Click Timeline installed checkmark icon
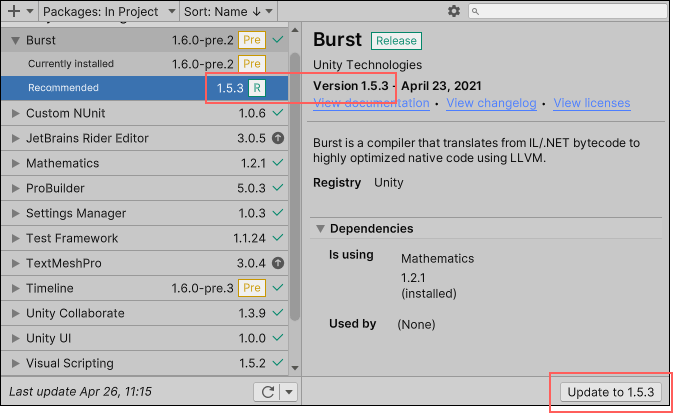The image size is (675, 414). [278, 287]
